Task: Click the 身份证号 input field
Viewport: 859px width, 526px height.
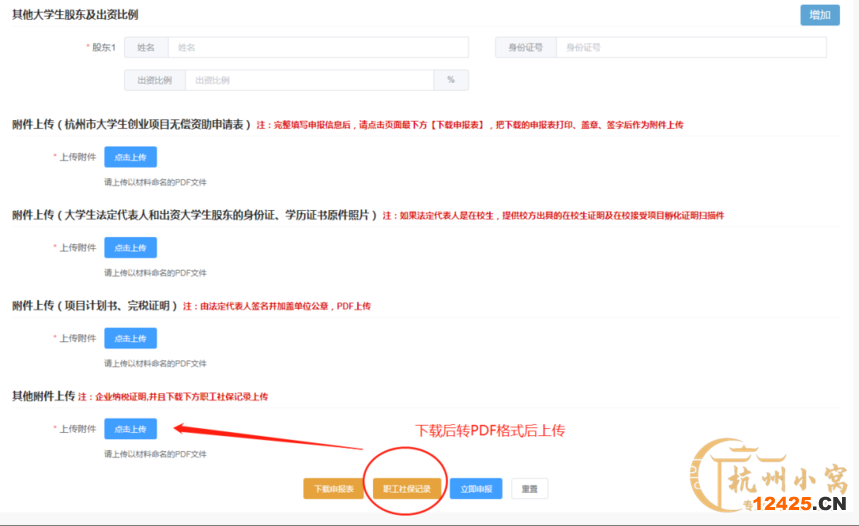Action: tap(690, 47)
